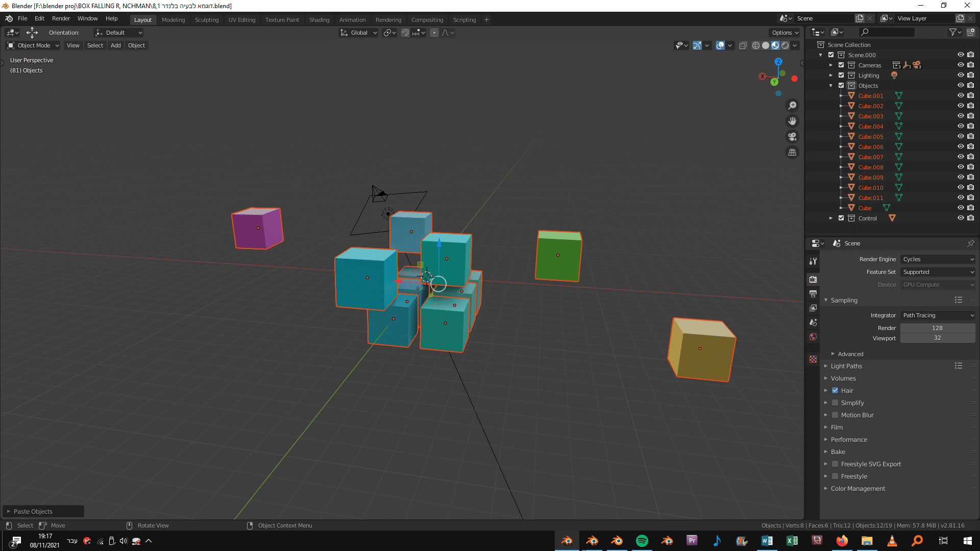980x551 pixels.
Task: Open Spotify from the taskbar
Action: 642,541
